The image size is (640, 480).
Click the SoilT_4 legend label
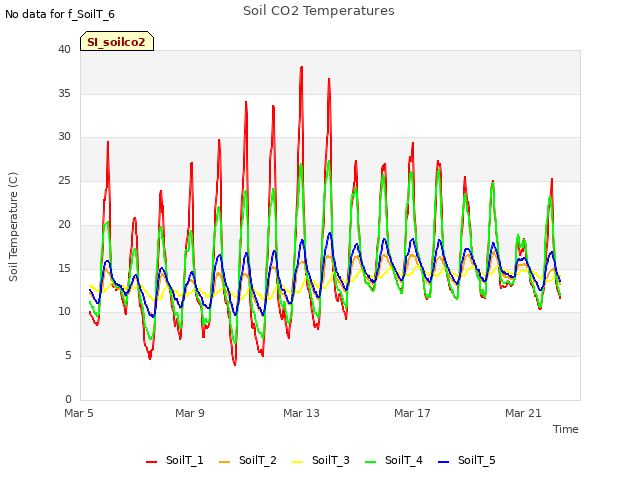(x=404, y=460)
